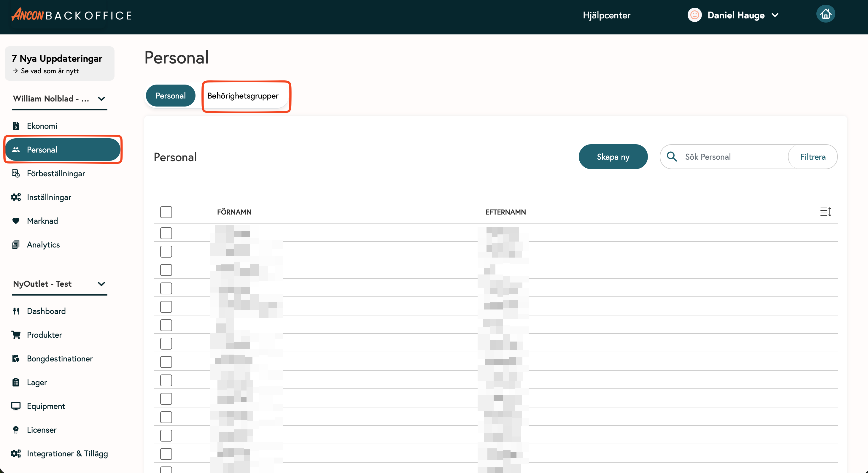The height and width of the screenshot is (473, 868).
Task: Open Licenser in the sidebar
Action: [42, 430]
